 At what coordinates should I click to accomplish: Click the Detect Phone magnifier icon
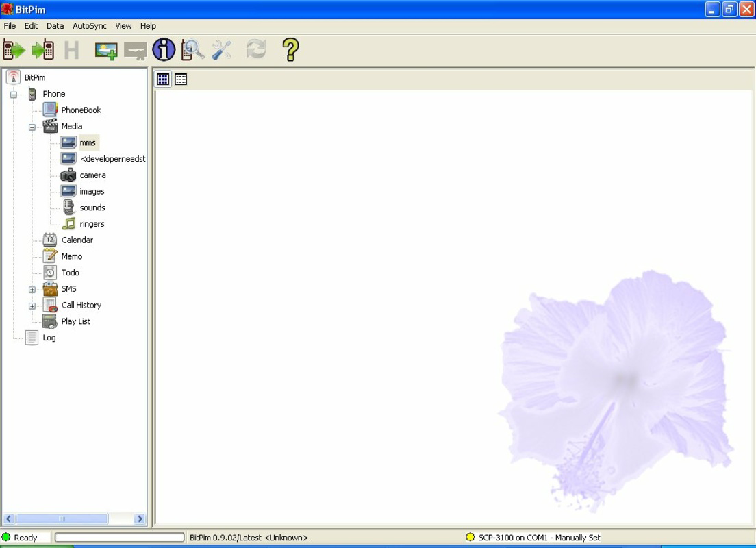tap(192, 50)
